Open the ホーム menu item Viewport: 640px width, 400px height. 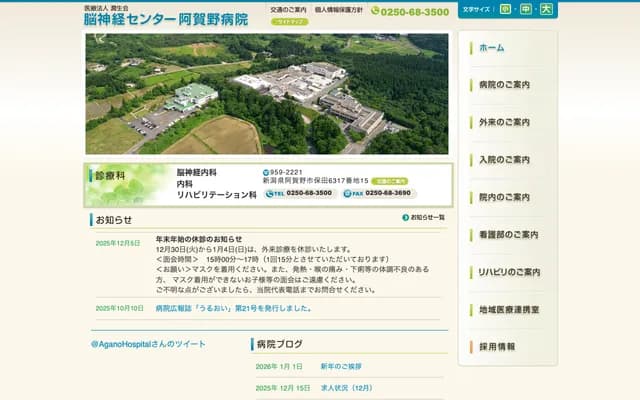tap(508, 48)
